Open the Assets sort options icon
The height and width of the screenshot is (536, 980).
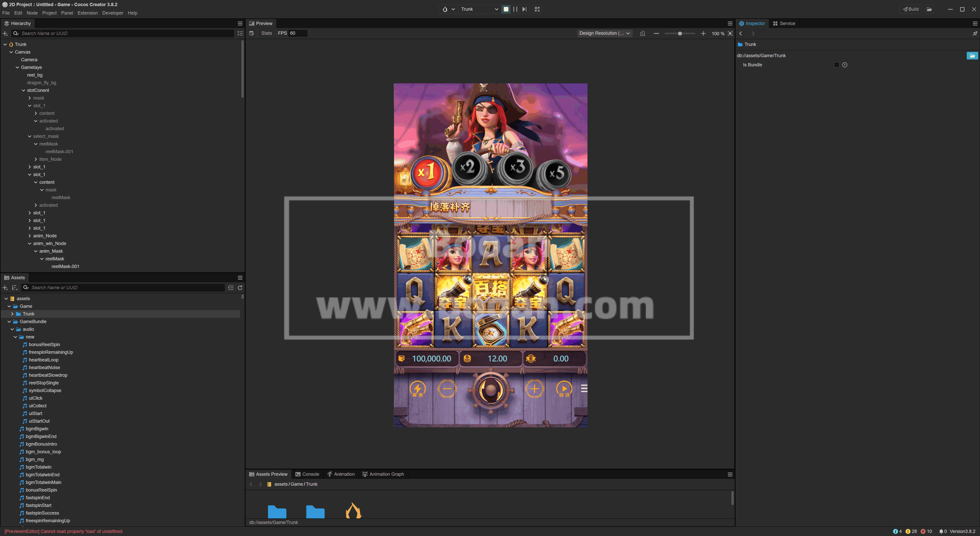click(15, 288)
